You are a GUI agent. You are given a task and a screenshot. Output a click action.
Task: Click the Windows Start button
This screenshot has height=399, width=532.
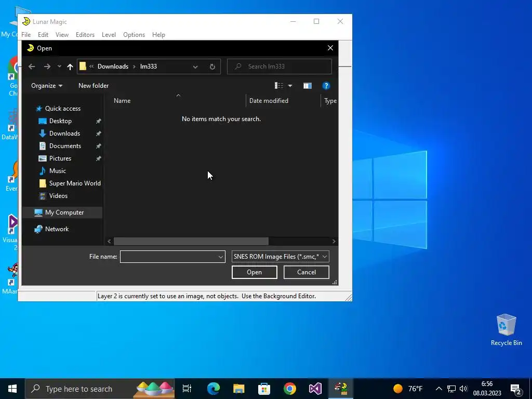coord(12,389)
